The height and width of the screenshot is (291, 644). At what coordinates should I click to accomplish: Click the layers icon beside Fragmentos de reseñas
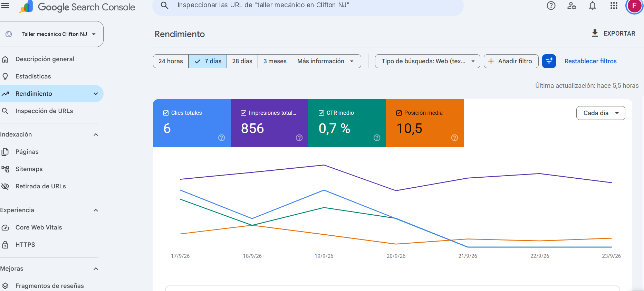tap(5, 286)
